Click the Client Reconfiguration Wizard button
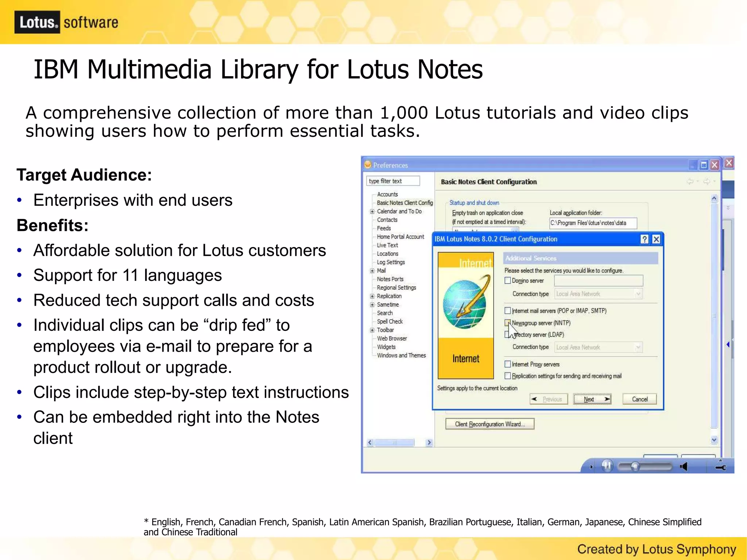 (489, 424)
